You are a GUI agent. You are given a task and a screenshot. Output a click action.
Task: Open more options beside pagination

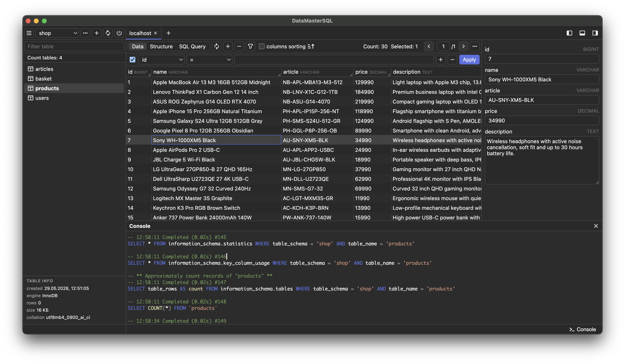pyautogui.click(x=475, y=46)
